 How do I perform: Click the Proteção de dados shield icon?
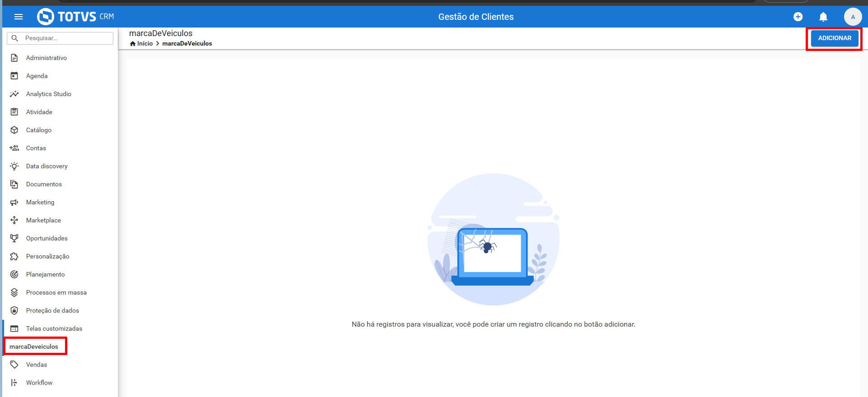[x=14, y=310]
